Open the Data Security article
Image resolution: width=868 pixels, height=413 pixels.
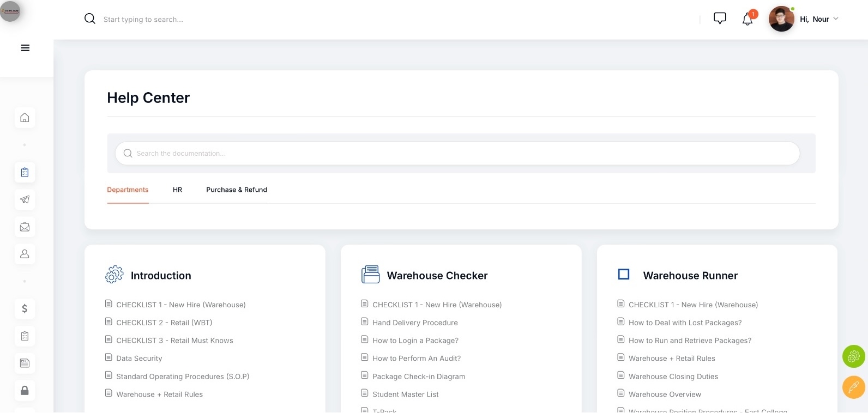pyautogui.click(x=139, y=359)
